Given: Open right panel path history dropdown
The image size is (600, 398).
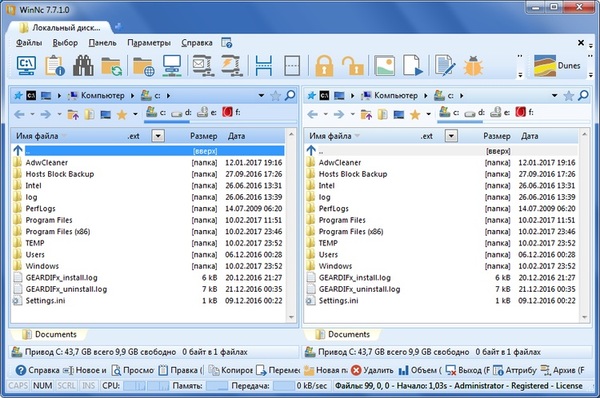Looking at the screenshot, I should [554, 95].
